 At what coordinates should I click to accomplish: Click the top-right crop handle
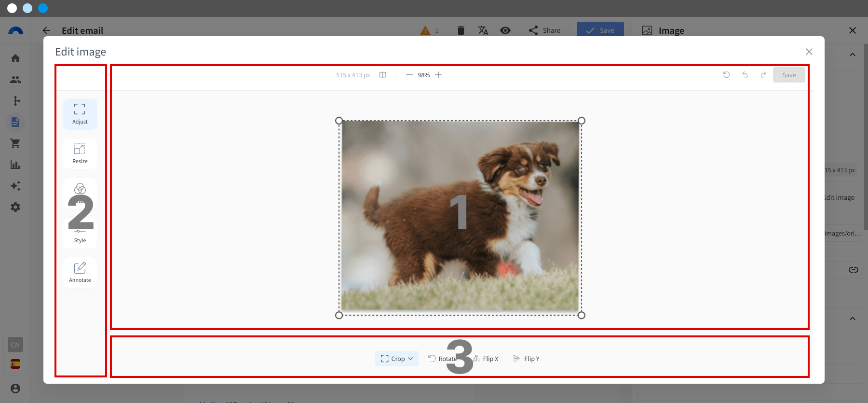582,121
